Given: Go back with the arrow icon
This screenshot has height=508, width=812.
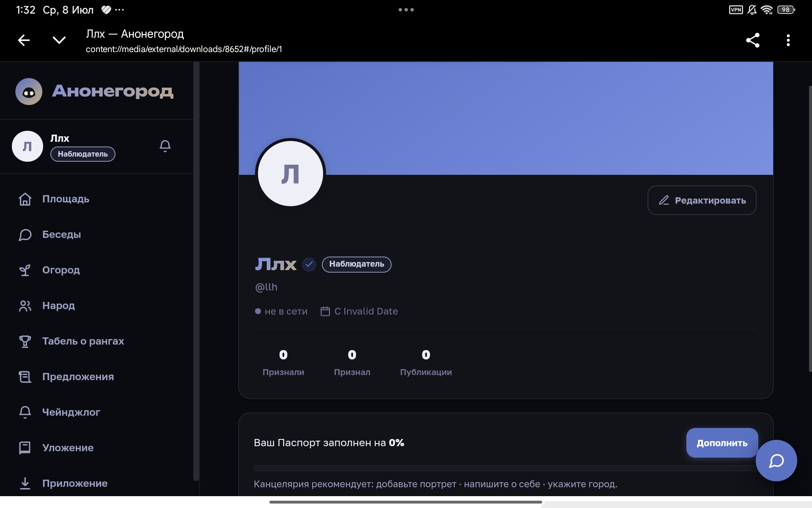Looking at the screenshot, I should (x=24, y=40).
